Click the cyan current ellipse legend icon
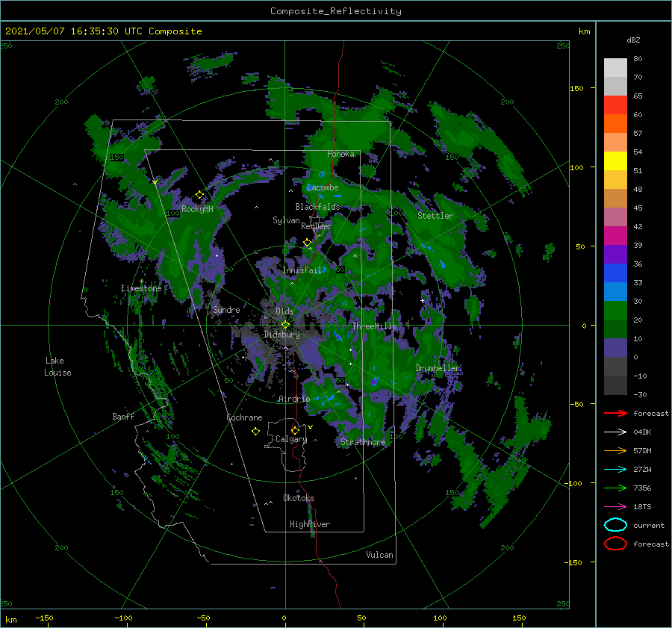Viewport: 672px width, 628px height. click(x=615, y=525)
